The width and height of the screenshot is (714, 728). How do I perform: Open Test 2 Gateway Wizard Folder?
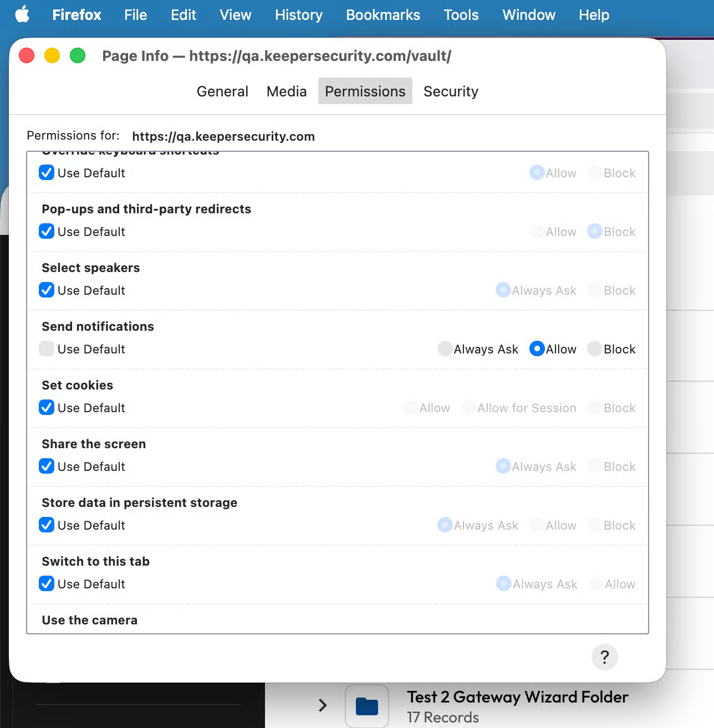(x=517, y=697)
